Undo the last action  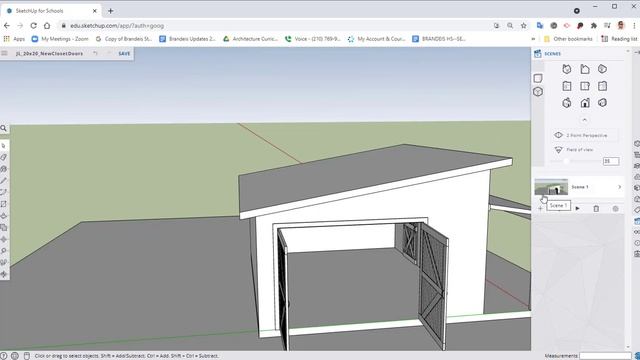coord(95,53)
